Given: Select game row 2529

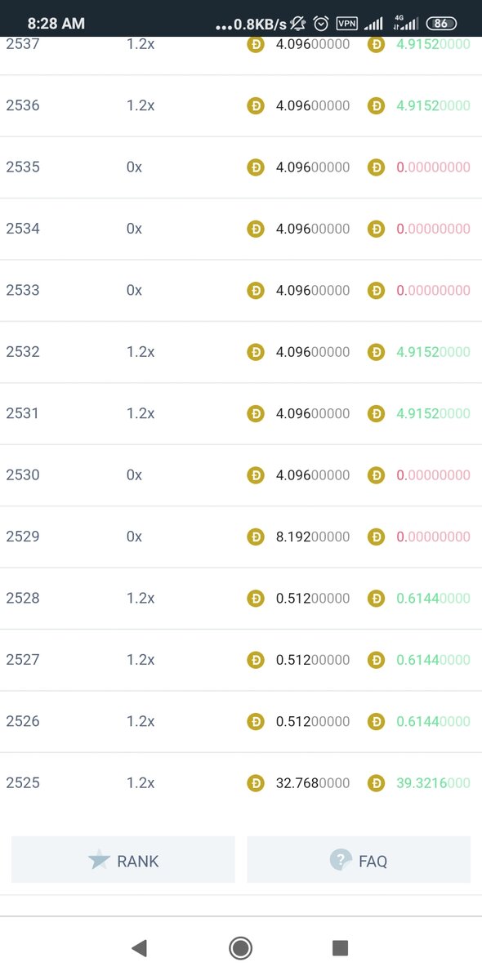Looking at the screenshot, I should pyautogui.click(x=241, y=537).
